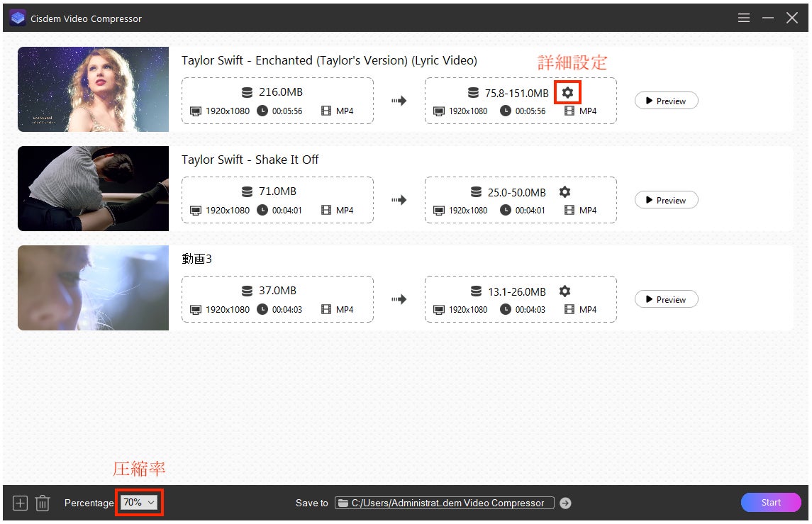Open settings gear for Shake It Off output
This screenshot has width=812, height=524.
(564, 192)
